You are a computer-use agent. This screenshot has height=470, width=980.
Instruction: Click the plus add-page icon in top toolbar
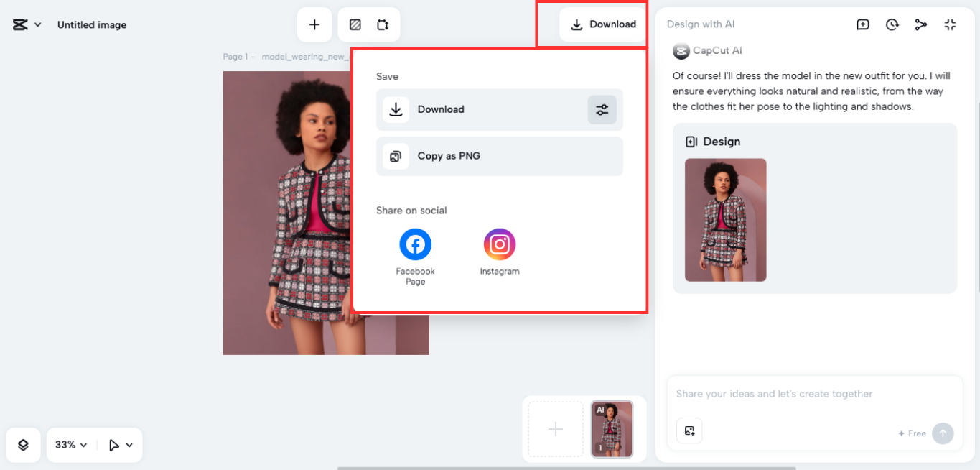(314, 24)
